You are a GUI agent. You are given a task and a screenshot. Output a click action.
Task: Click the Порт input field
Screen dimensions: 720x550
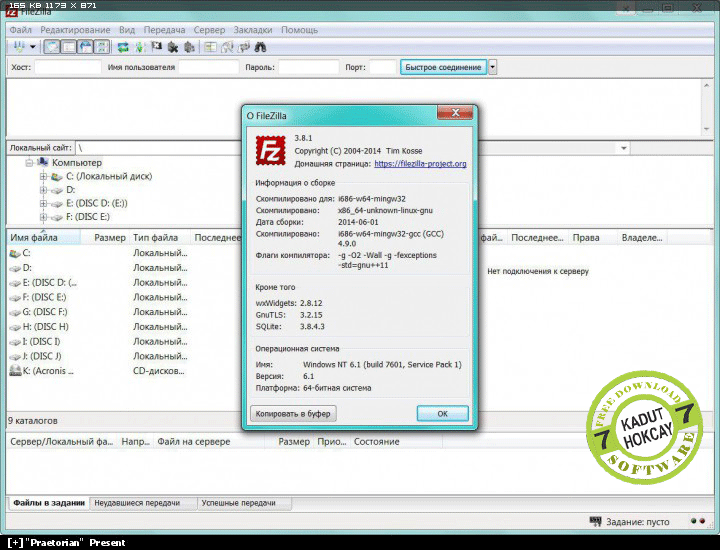pos(382,67)
